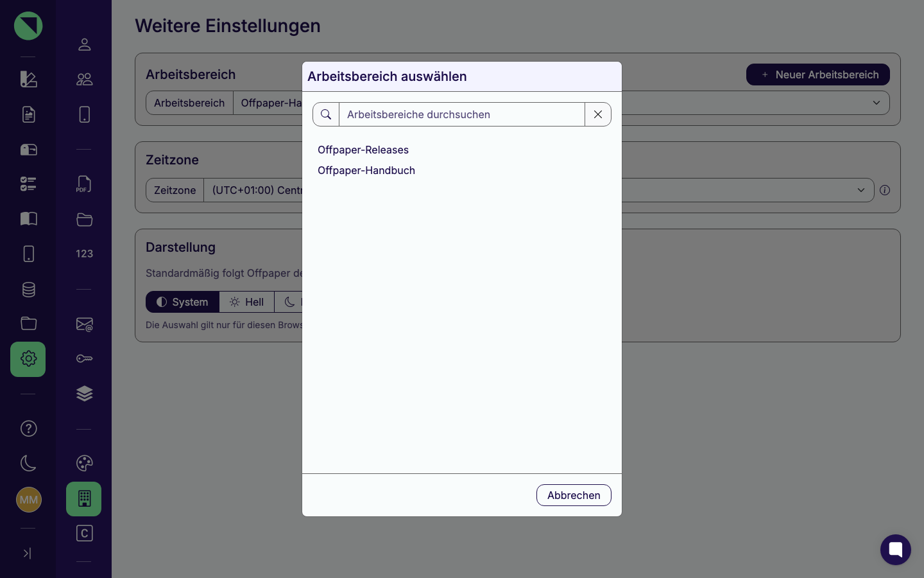Open the help question mark icon
The height and width of the screenshot is (578, 924).
pyautogui.click(x=28, y=428)
